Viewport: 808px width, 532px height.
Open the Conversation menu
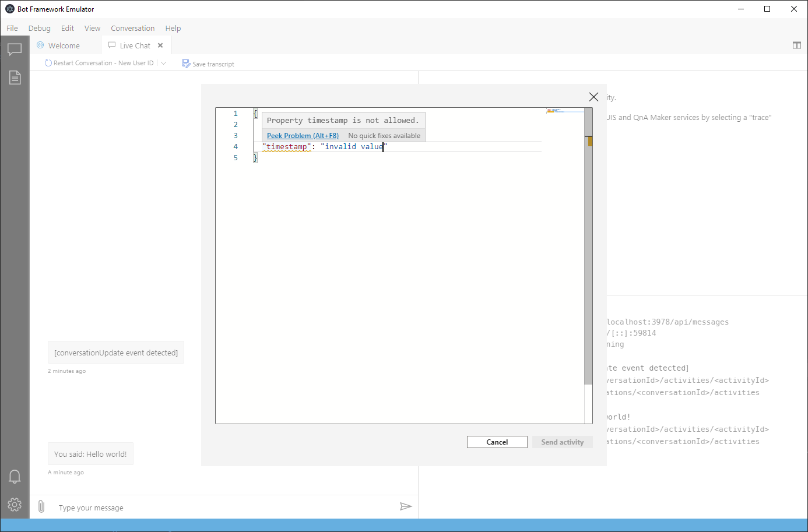(133, 28)
